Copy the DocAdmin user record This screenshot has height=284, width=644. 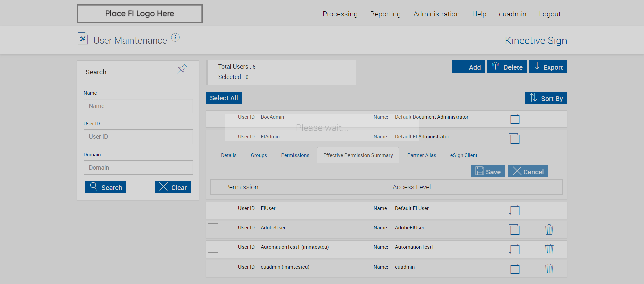coord(514,119)
